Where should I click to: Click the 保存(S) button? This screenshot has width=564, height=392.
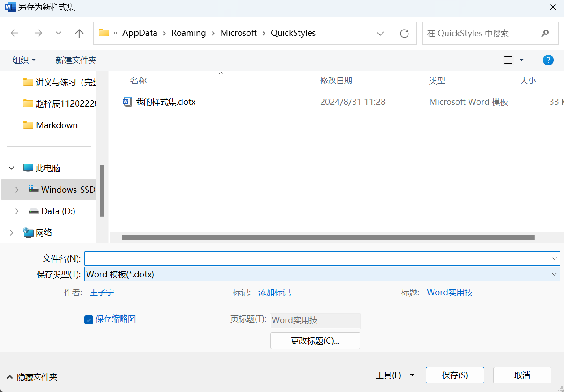(x=455, y=375)
